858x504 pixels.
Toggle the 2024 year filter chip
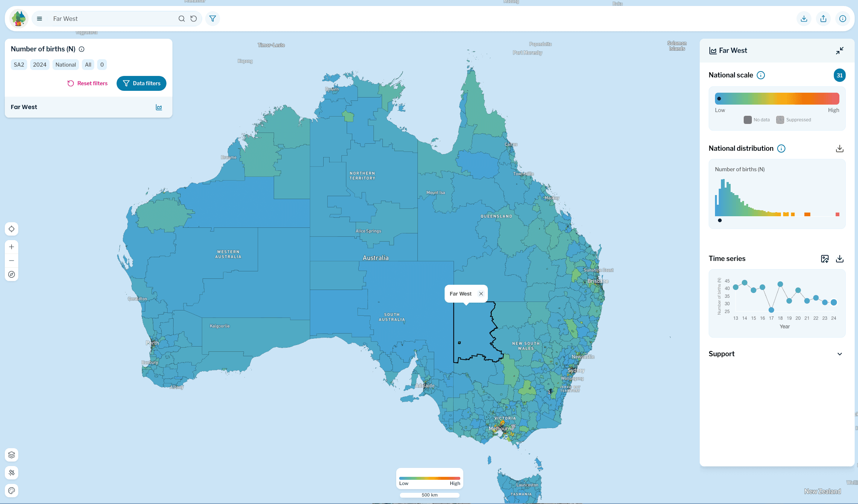(39, 64)
